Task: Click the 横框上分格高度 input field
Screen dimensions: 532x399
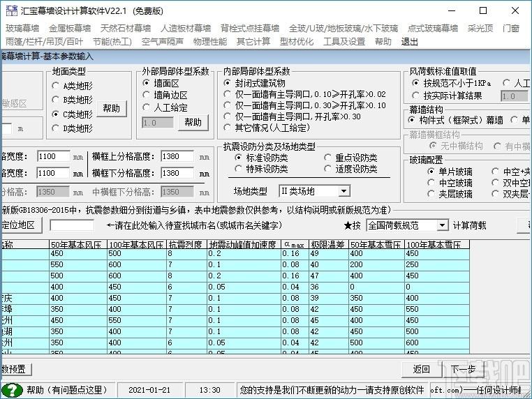Action: 177,157
